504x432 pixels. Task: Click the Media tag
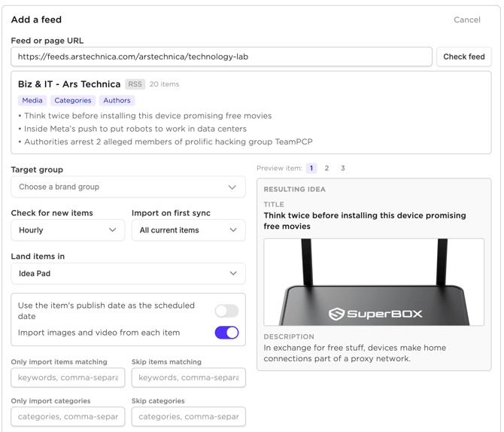point(32,100)
